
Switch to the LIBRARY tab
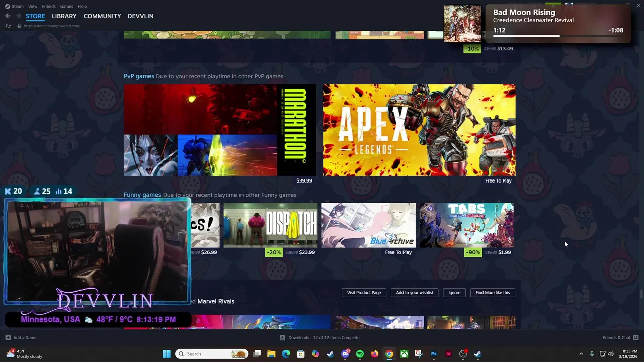[64, 16]
